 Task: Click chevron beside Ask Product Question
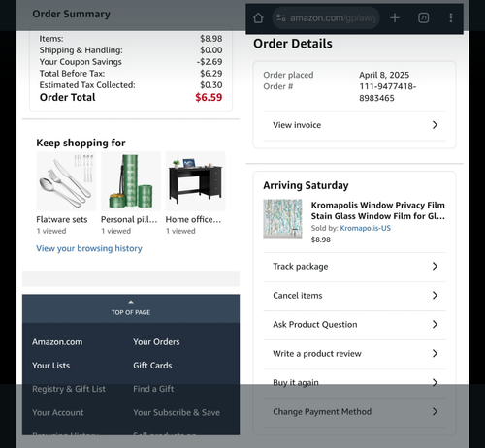pyautogui.click(x=435, y=325)
